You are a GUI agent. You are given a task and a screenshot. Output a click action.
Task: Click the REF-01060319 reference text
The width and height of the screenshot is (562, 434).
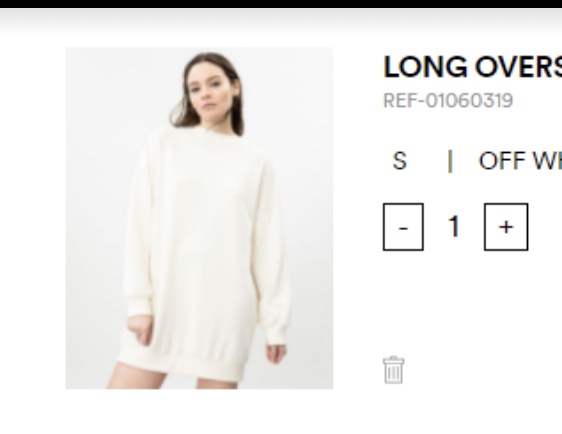[x=448, y=100]
